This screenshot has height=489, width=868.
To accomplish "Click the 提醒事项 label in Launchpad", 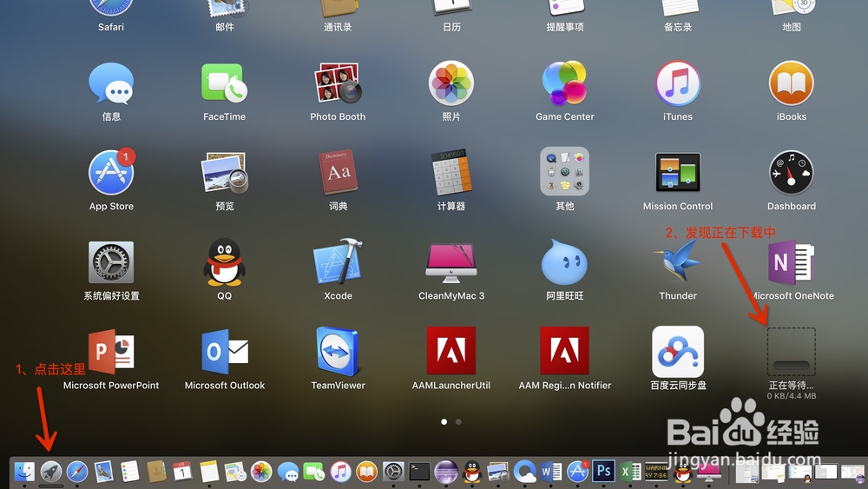I will pyautogui.click(x=565, y=27).
